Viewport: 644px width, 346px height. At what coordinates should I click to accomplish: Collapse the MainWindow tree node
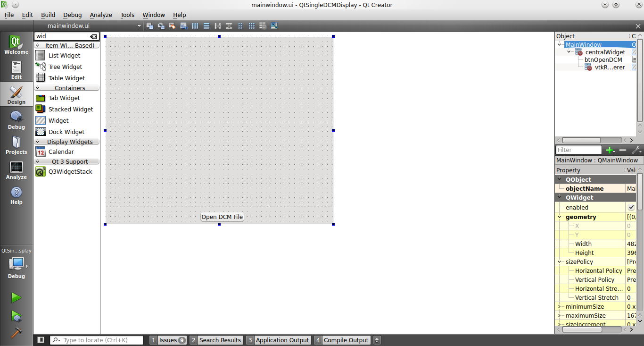click(560, 45)
